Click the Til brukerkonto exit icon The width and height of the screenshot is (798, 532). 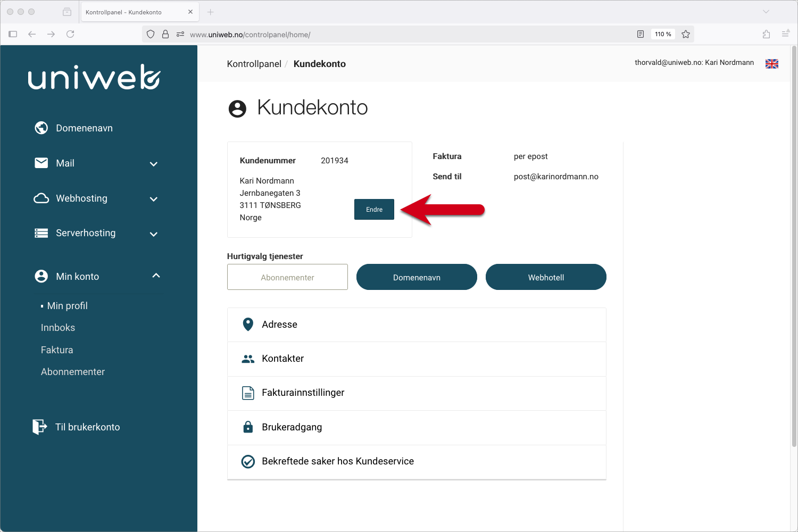40,427
